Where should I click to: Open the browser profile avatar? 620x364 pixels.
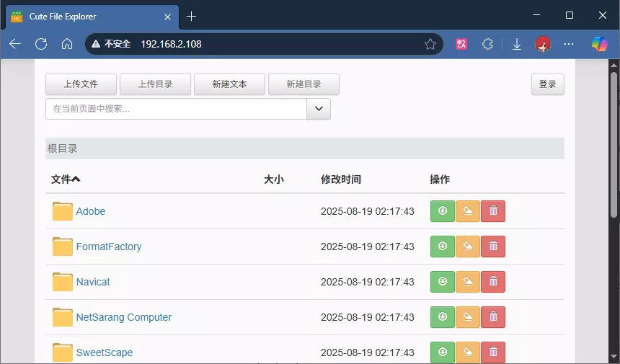tap(542, 44)
